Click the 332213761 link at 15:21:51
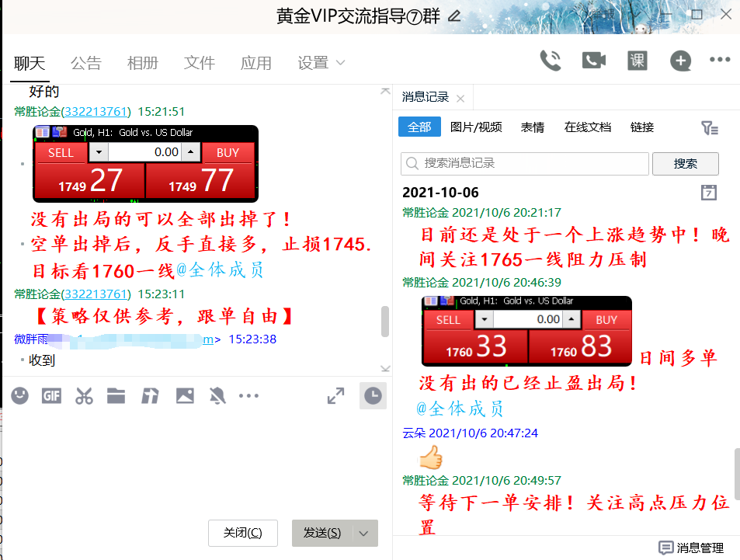The height and width of the screenshot is (560, 740). pyautogui.click(x=96, y=111)
